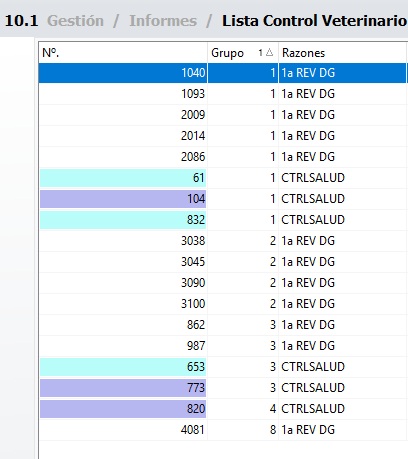Click the 1a REV DG reason in row 4081
This screenshot has width=408, height=459.
click(x=308, y=430)
